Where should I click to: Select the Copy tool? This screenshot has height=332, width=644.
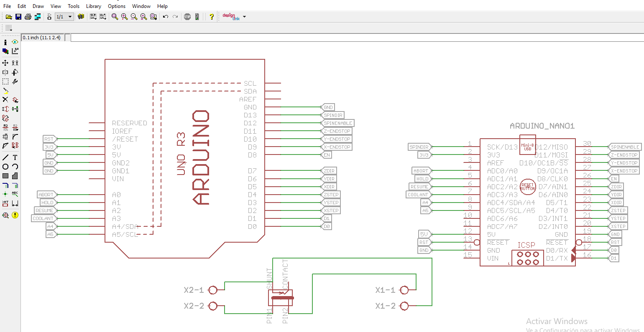(x=15, y=63)
